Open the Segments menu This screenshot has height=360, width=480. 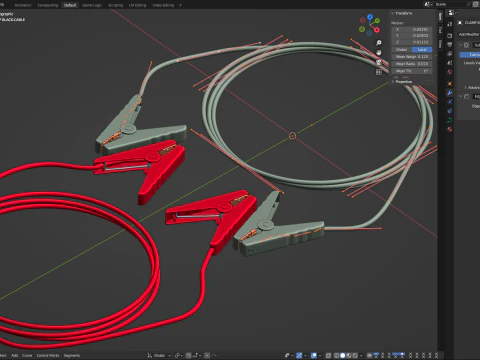[x=72, y=355]
